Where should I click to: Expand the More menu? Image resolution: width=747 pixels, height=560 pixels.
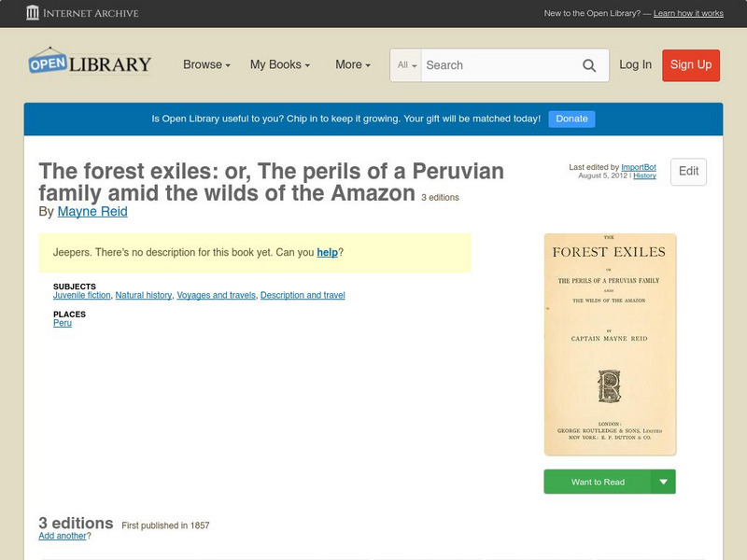coord(352,64)
